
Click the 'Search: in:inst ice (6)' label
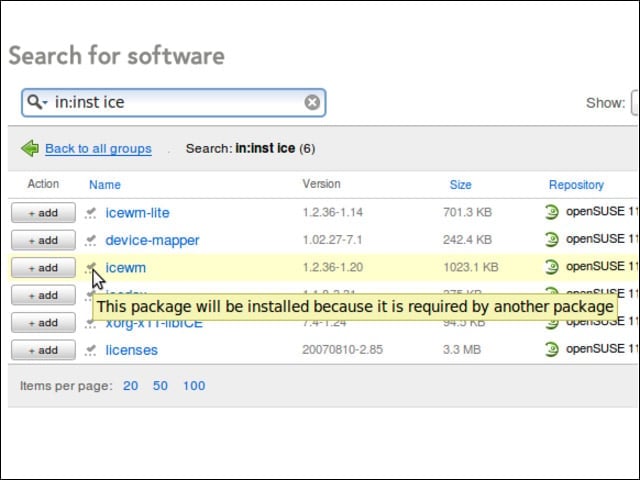(x=250, y=148)
